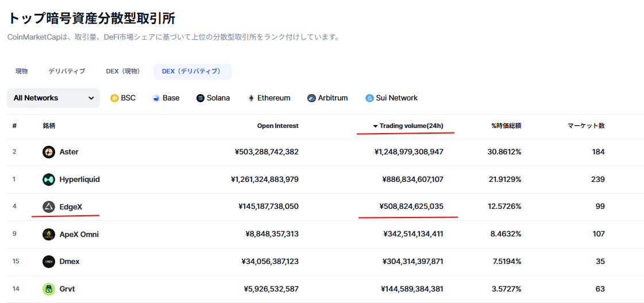644x303 pixels.
Task: Sort by マーケット数 column header
Action: (585, 126)
